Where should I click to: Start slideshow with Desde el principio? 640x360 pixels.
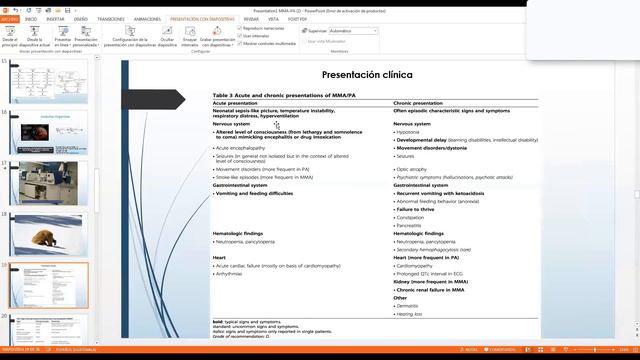tap(10, 36)
